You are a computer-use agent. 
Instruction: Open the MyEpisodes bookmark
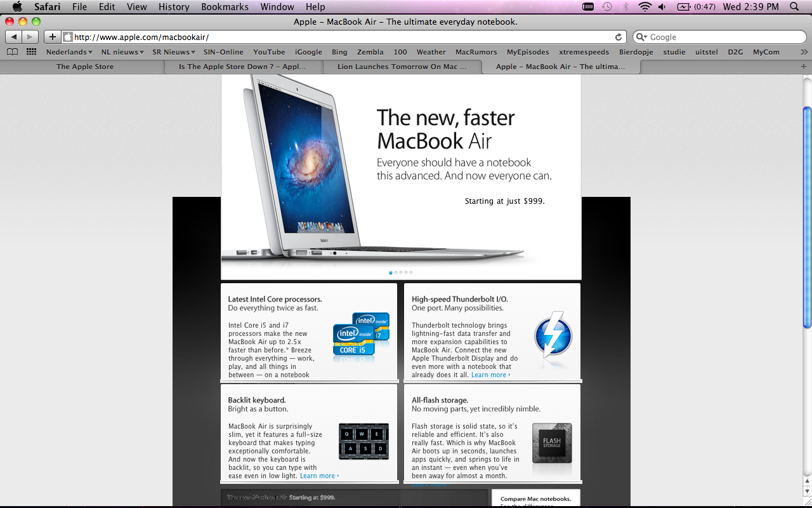(x=528, y=52)
